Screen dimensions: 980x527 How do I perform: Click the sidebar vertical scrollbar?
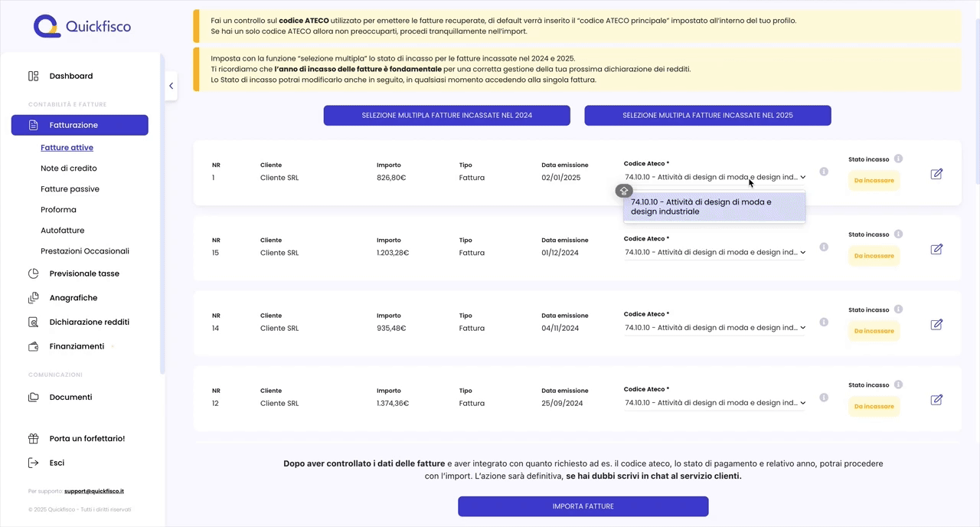click(162, 214)
